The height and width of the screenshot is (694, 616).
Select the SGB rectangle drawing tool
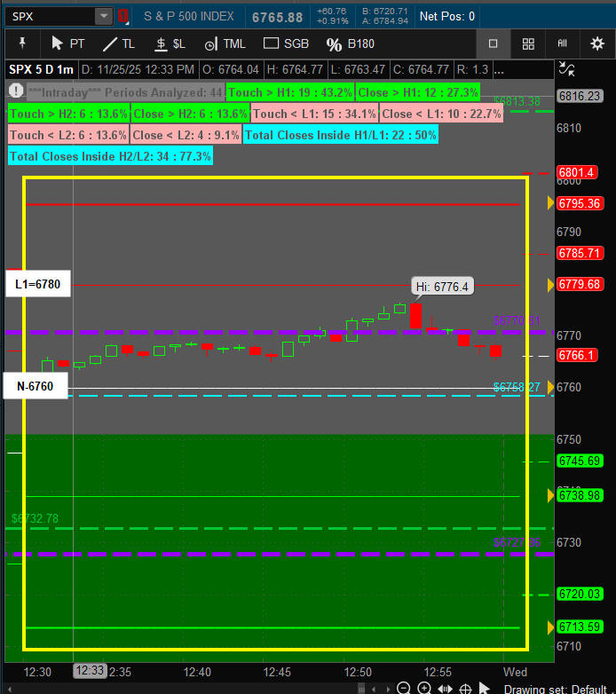[x=286, y=43]
